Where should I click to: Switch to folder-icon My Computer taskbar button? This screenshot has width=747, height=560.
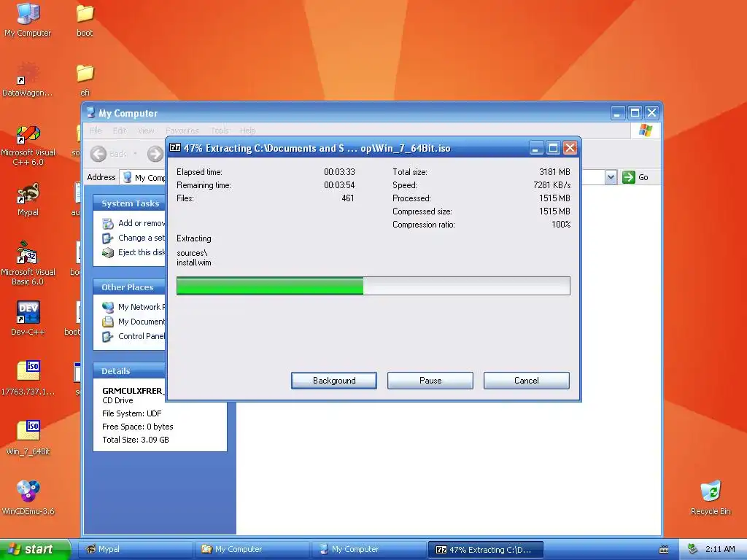(x=252, y=549)
